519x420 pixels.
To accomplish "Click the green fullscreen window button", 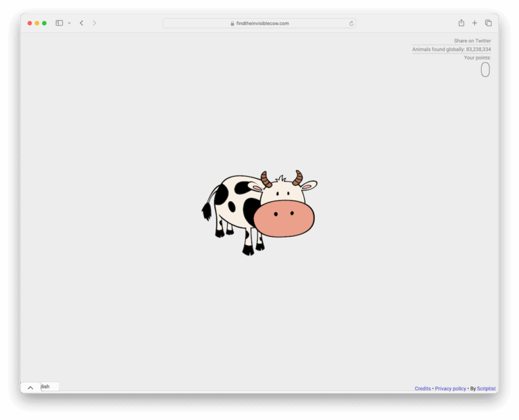I will coord(45,23).
